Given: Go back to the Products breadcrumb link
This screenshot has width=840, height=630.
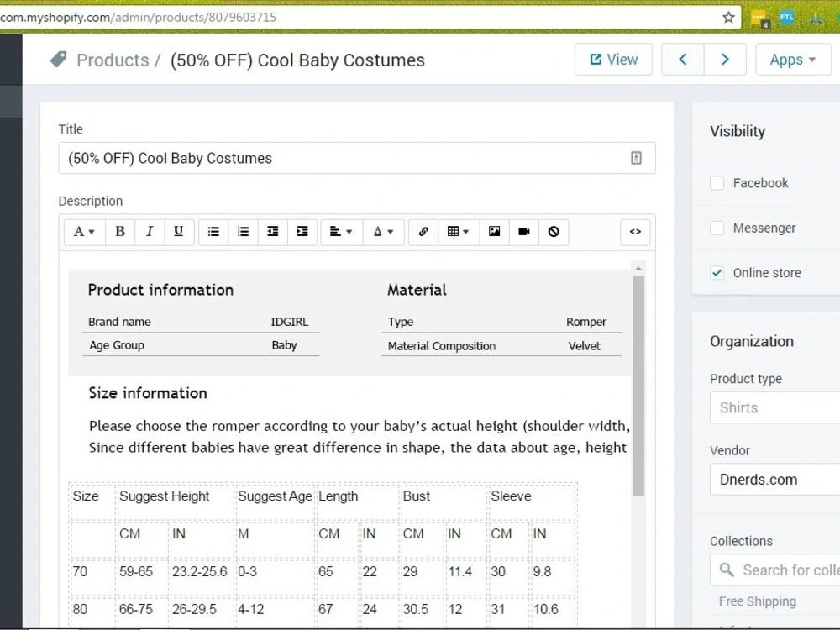Looking at the screenshot, I should click(113, 60).
